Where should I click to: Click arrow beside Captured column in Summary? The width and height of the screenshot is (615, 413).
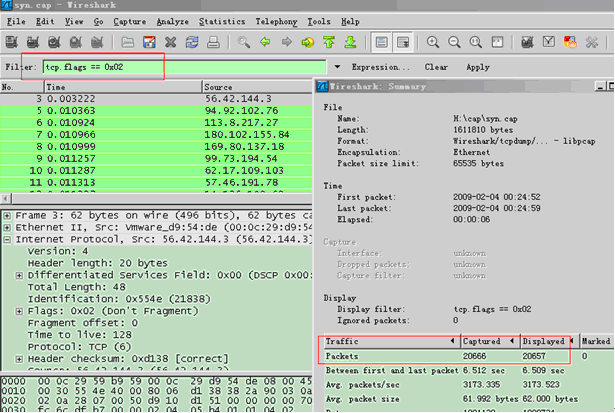(x=512, y=341)
